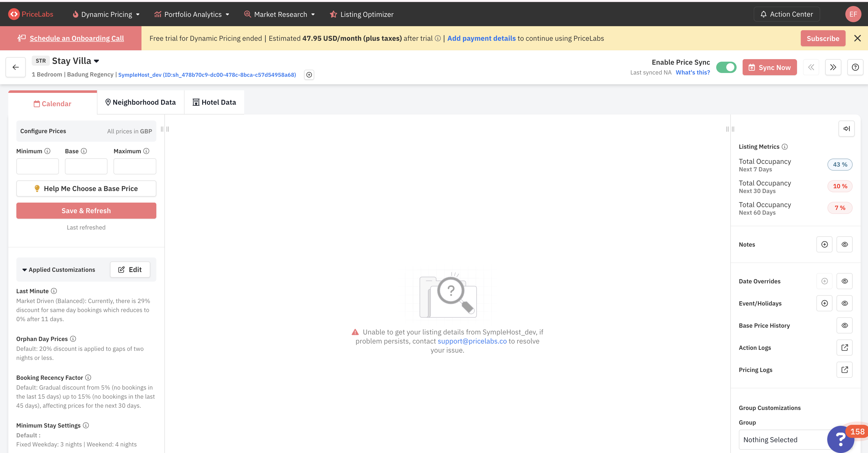Image resolution: width=868 pixels, height=453 pixels.
Task: Click the Minimum Stay Settings info icon
Action: [x=86, y=425]
